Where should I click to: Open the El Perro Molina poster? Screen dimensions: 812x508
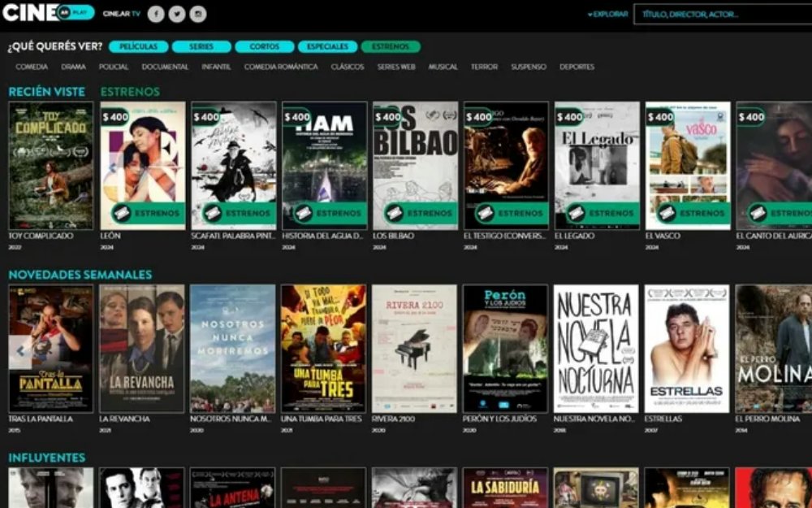point(774,349)
